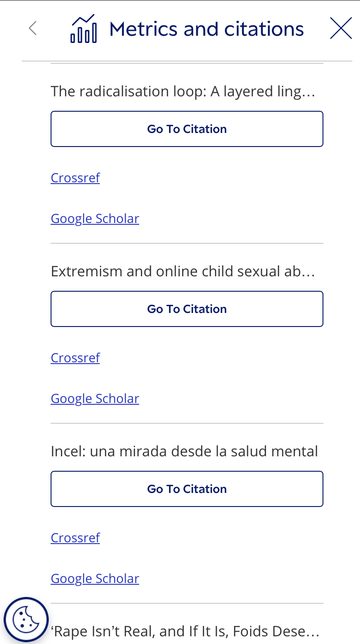Screen dimensions: 360x644
Task: Click 'The radicalisation loop' citation title
Action: click(x=182, y=91)
